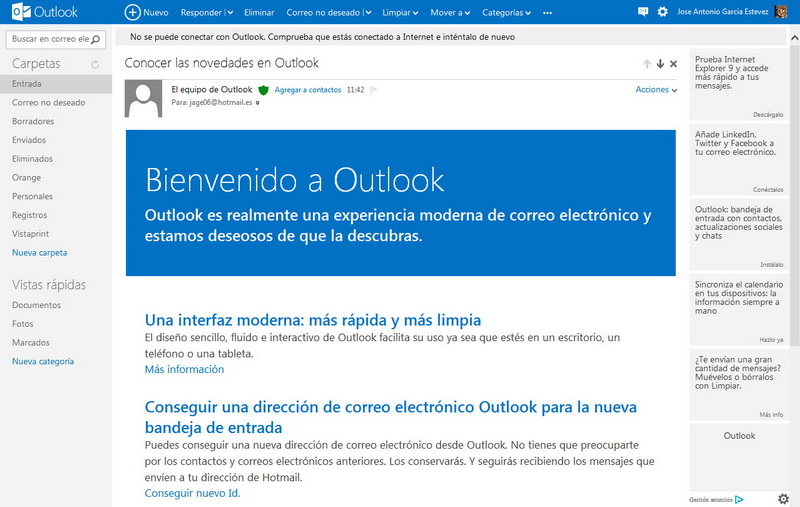800x507 pixels.
Task: Click the Outlook logo icon
Action: (x=21, y=12)
